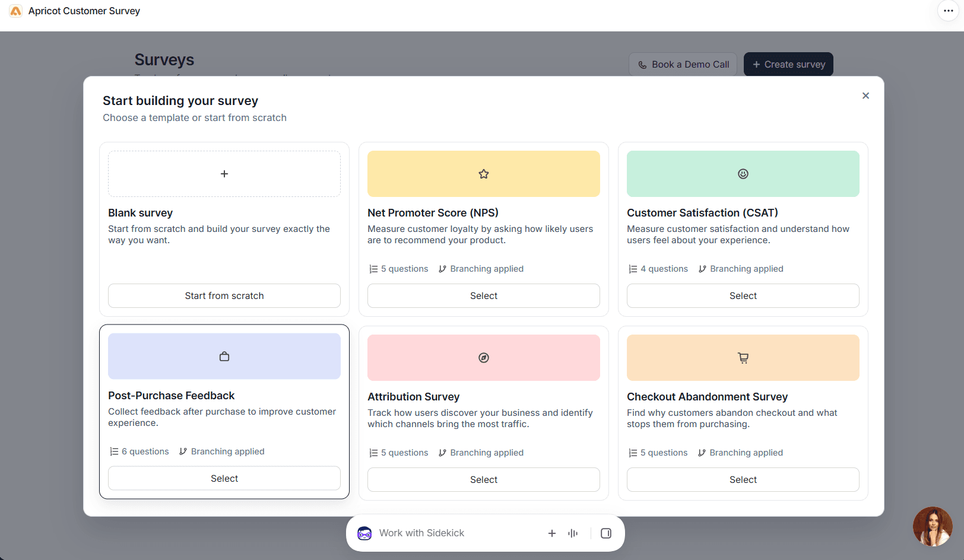Screen dimensions: 964x560
Task: Click the plus icon in Sidekick bar
Action: 552,533
